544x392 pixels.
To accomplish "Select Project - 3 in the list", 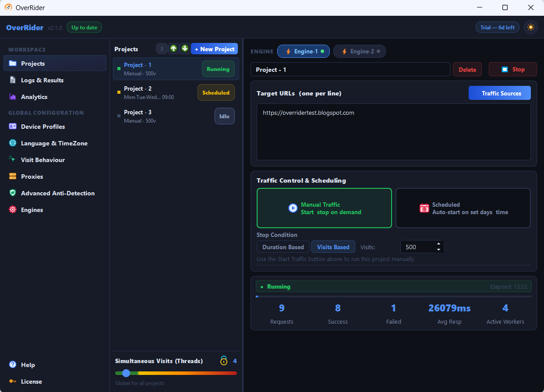I will point(176,116).
